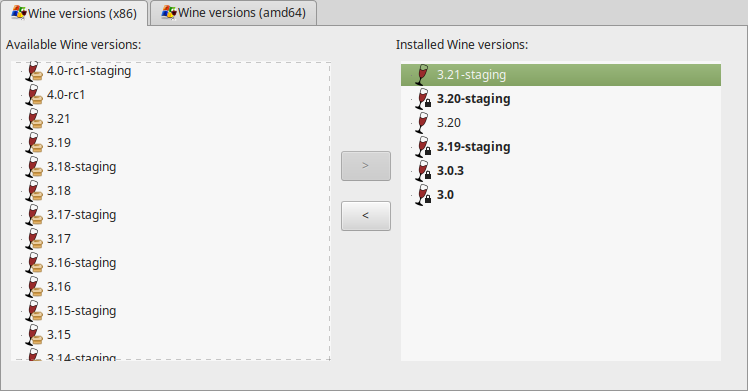Click the wine glass icon for installed 3.20

(422, 123)
